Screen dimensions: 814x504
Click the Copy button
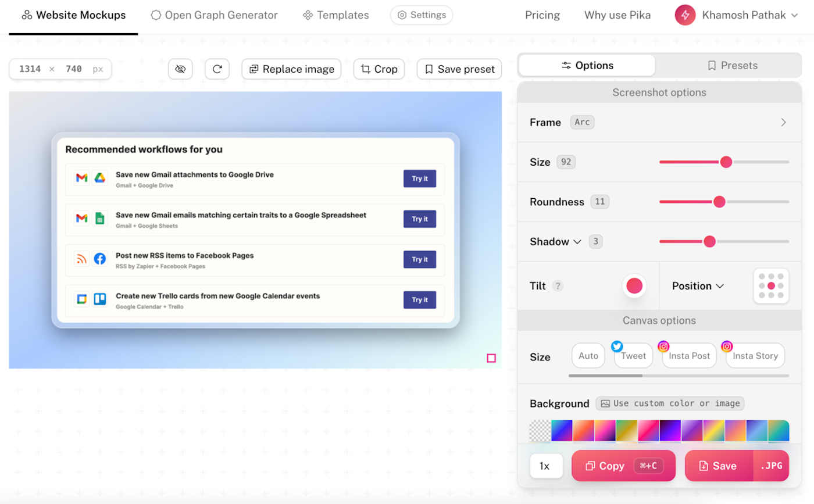coord(623,466)
